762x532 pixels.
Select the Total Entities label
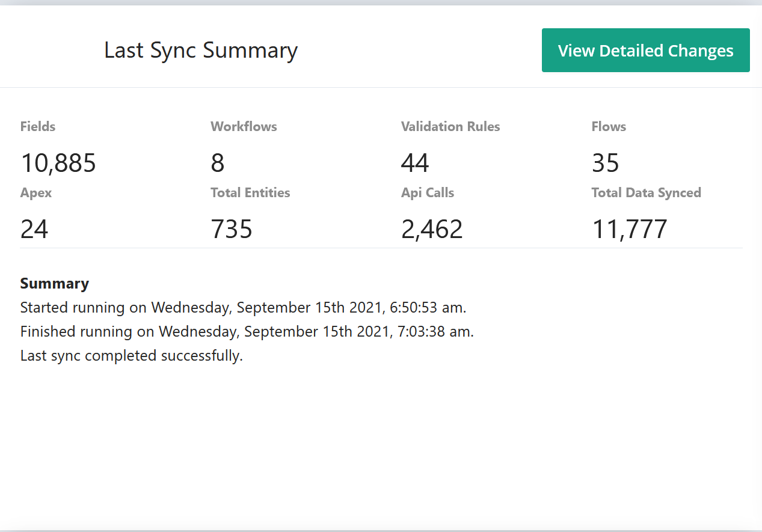tap(250, 193)
